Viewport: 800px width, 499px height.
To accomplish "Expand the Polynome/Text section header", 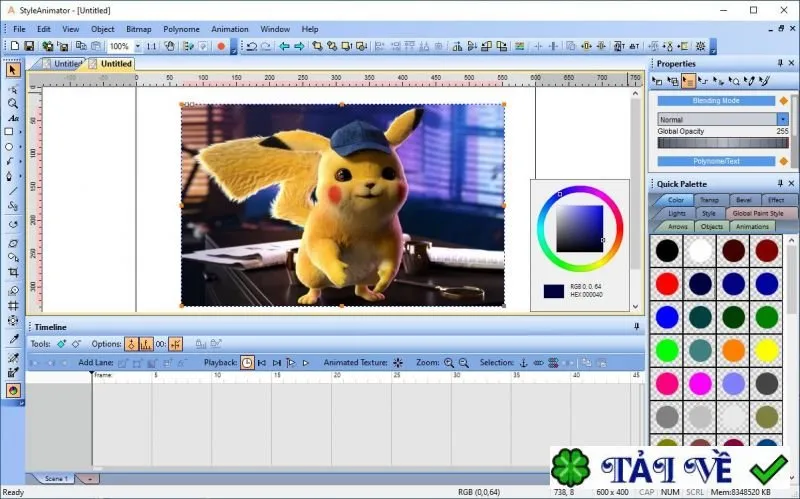I will click(716, 161).
